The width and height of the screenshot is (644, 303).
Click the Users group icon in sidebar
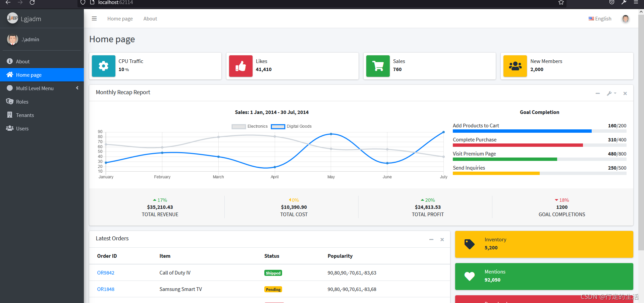point(10,128)
